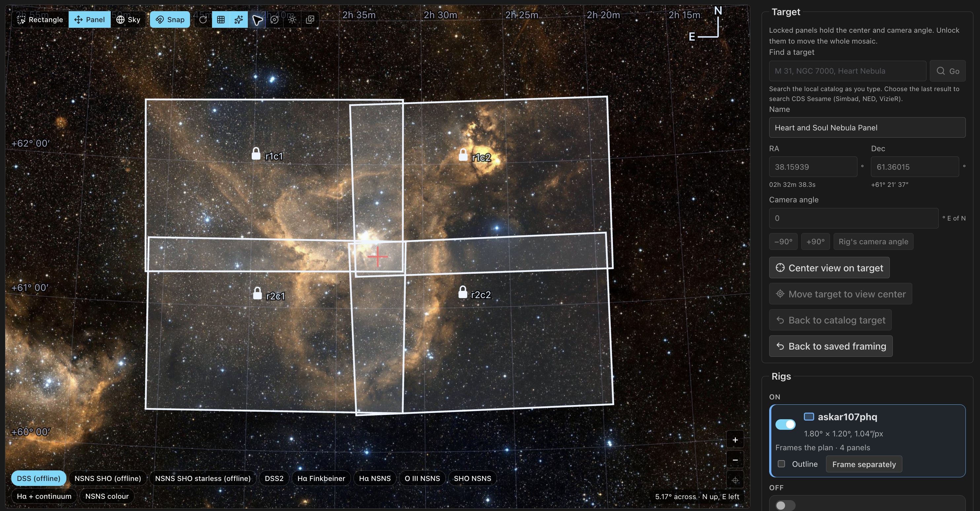
Task: Select the NSNS SHO (offline) survey
Action: click(x=108, y=478)
